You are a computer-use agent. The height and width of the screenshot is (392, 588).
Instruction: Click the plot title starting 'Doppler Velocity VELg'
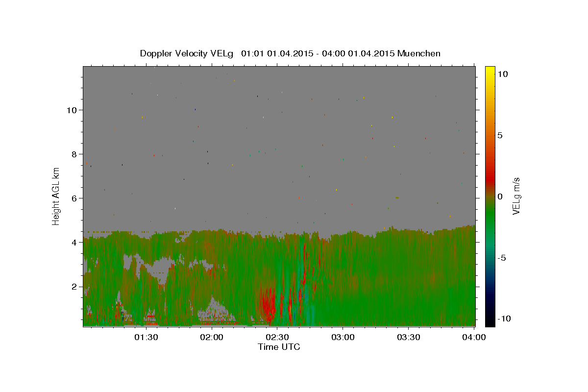click(x=290, y=53)
